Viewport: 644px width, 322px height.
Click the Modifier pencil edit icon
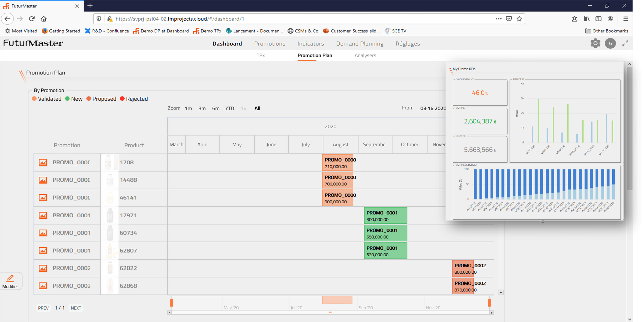coord(10,278)
